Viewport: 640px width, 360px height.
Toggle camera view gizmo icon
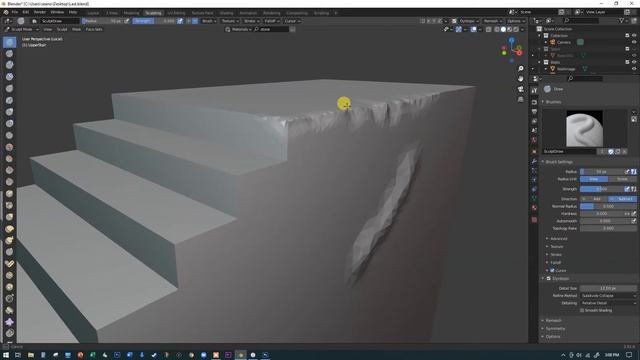(x=520, y=89)
